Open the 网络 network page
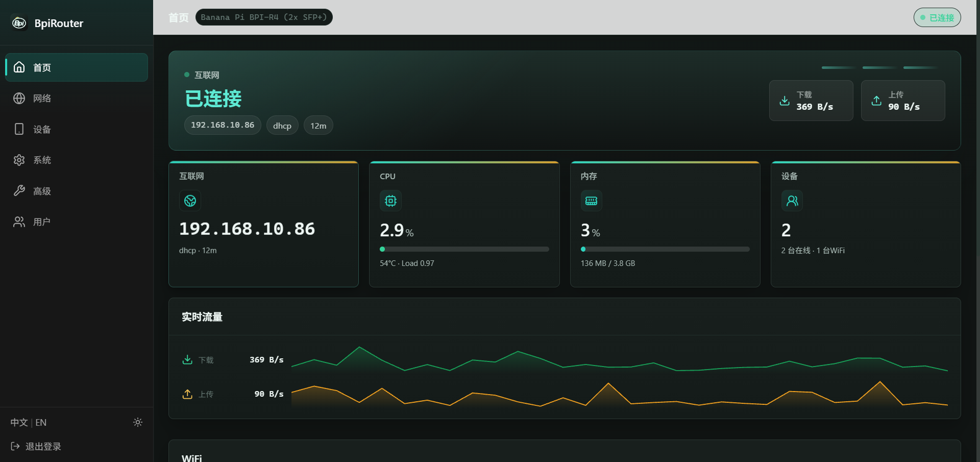Viewport: 980px width, 462px height. click(x=77, y=98)
